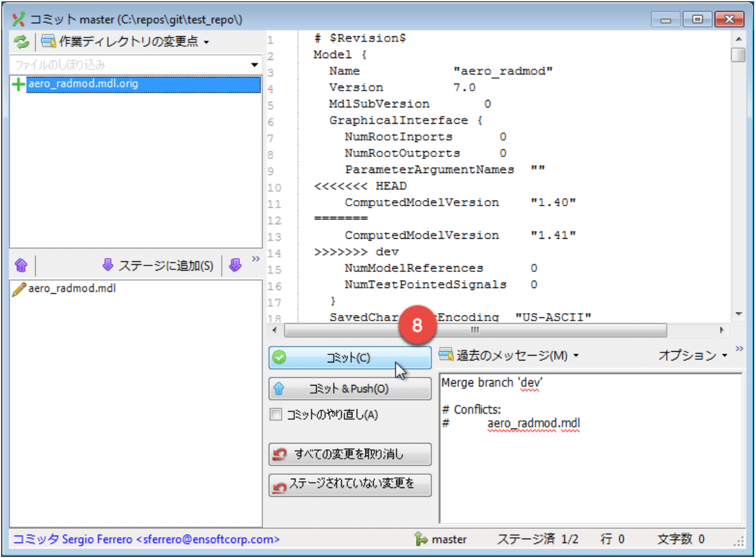Click the horizontal scrollbar thumb in diff
This screenshot has width=756, height=558.
click(475, 329)
